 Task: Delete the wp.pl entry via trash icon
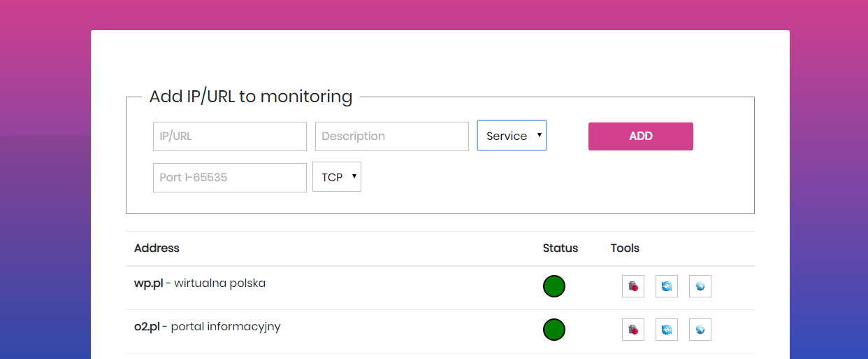(633, 286)
